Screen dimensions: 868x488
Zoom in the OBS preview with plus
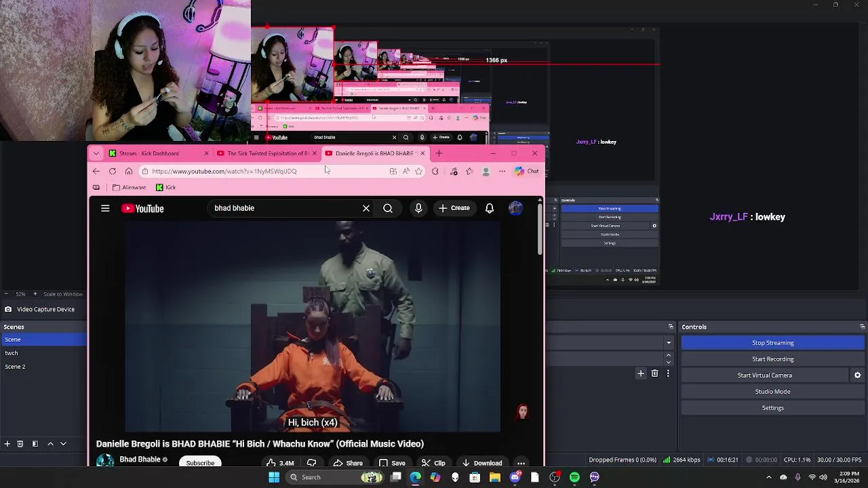[35, 294]
